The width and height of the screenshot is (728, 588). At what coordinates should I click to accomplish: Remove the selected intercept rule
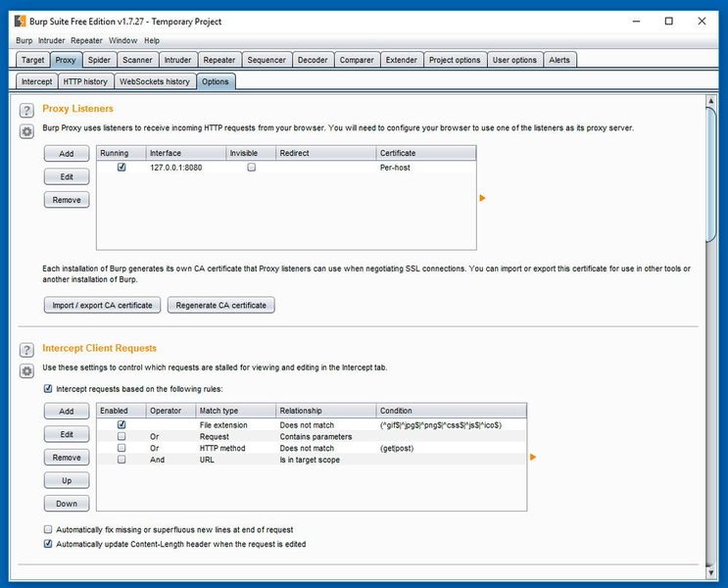coord(67,458)
